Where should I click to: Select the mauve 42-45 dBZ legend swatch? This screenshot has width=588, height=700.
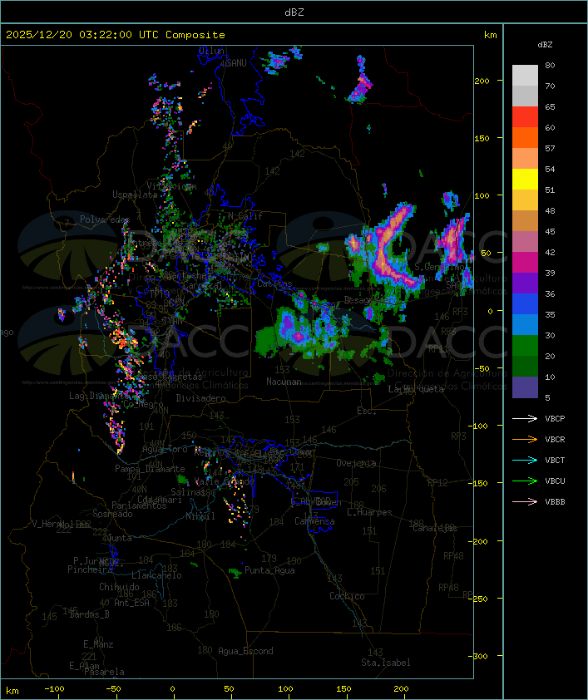click(x=525, y=242)
